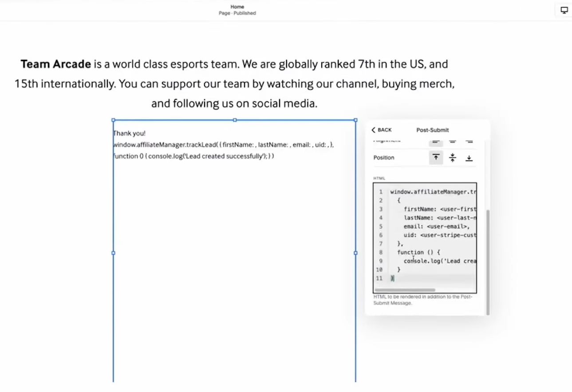Choose right alignment icon

[x=469, y=141]
